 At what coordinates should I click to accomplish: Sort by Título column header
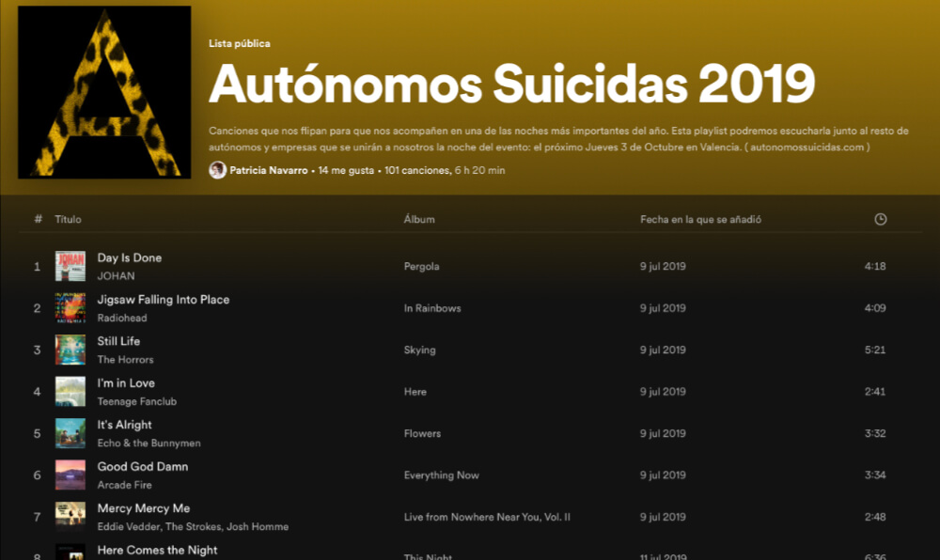(68, 219)
